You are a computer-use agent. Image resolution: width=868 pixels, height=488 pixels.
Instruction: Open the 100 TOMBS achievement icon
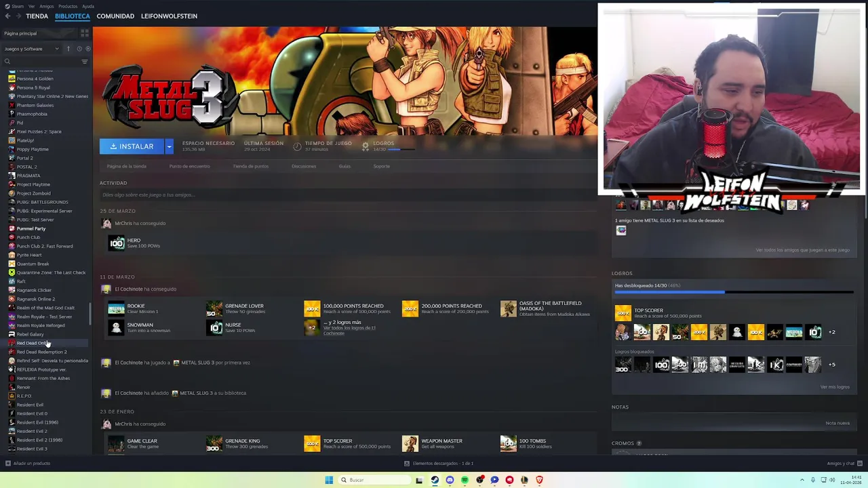(x=508, y=444)
